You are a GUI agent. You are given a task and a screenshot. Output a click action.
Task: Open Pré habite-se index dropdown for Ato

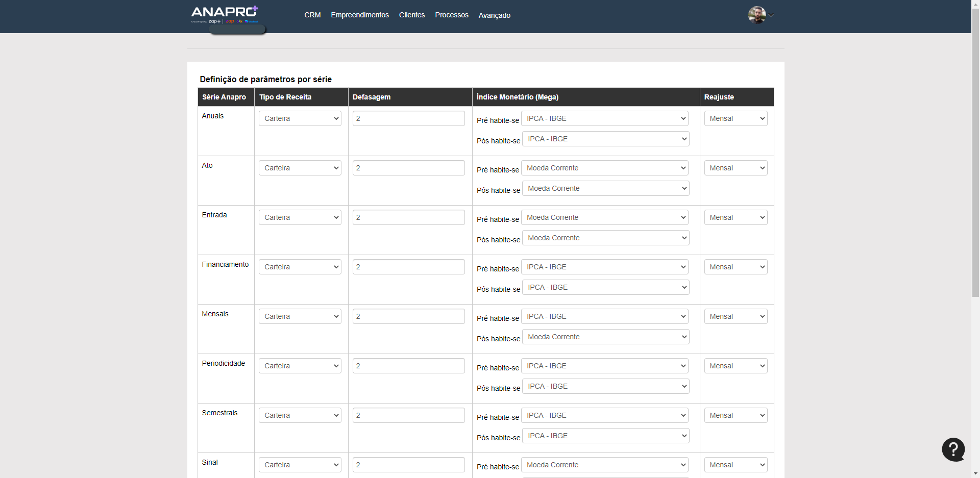[x=604, y=168]
